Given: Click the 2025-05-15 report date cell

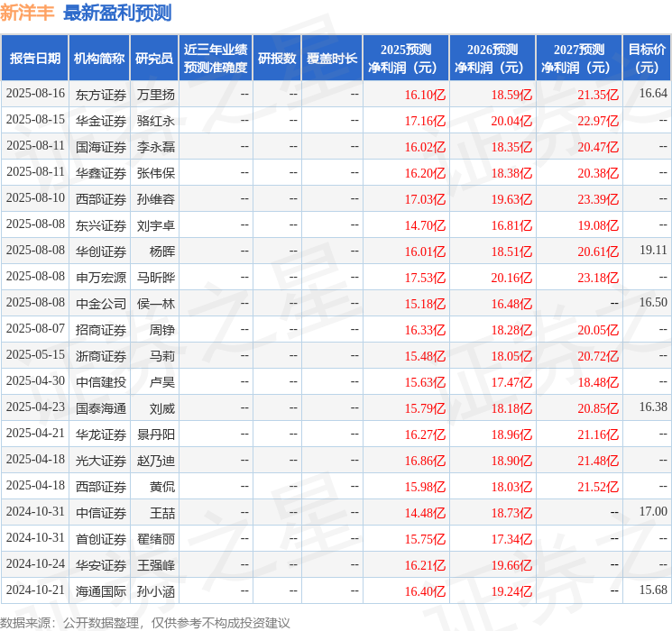Looking at the screenshot, I should coord(35,355).
